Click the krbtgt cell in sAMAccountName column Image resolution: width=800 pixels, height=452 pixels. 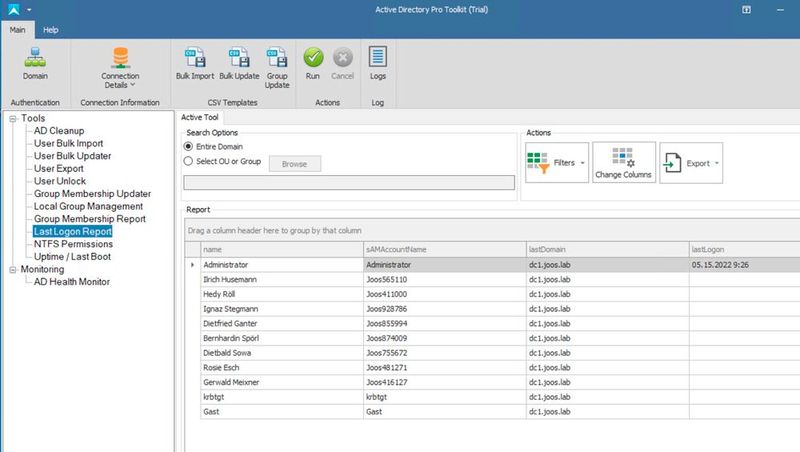445,397
